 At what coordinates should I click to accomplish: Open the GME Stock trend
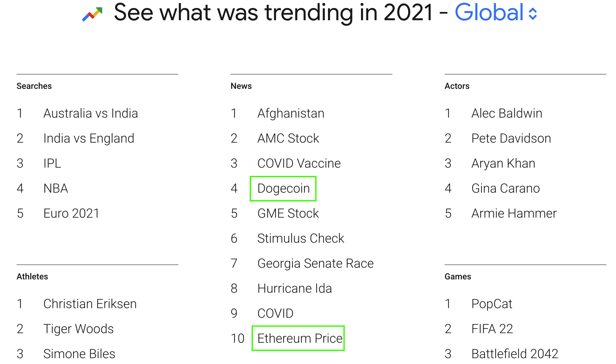click(288, 213)
